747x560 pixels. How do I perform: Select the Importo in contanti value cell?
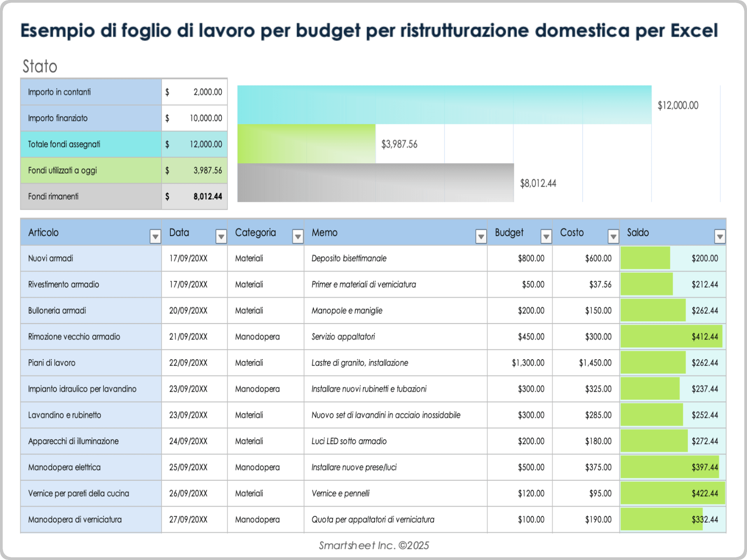tap(194, 92)
